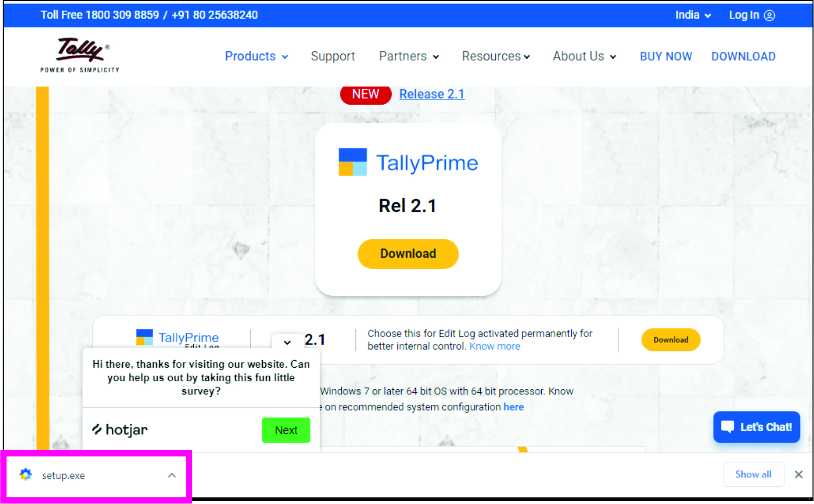The width and height of the screenshot is (814, 504).
Task: Open the Release 2.1 link
Action: tap(432, 94)
